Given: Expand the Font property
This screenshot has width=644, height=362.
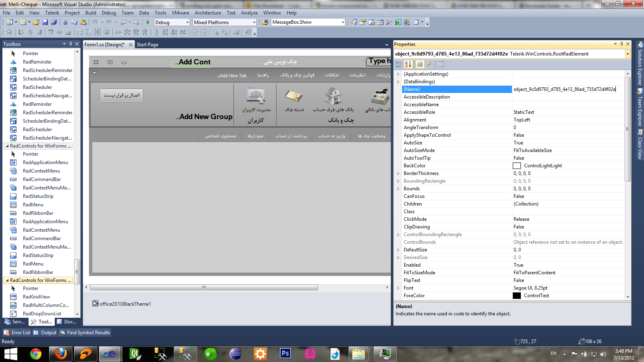Looking at the screenshot, I should (x=398, y=288).
